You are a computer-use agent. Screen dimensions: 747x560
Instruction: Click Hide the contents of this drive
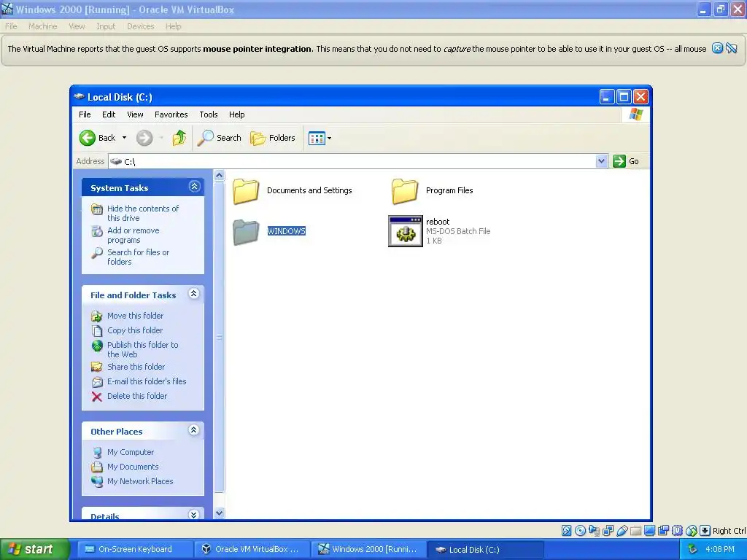tap(142, 214)
